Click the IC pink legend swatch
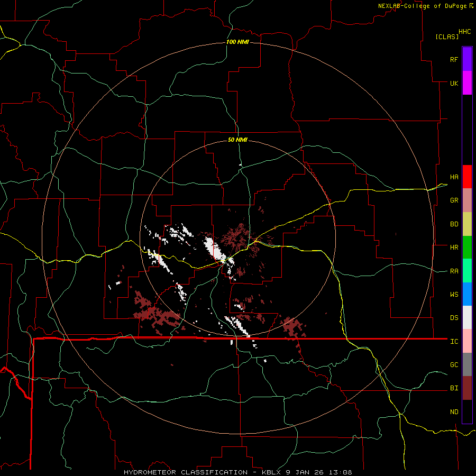476x476 pixels. 467,341
